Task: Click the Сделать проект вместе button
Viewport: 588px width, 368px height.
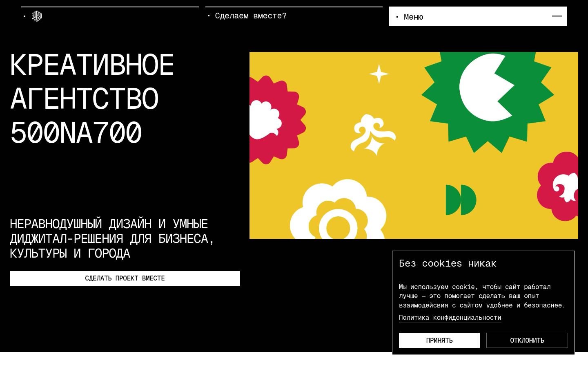Action: (x=125, y=278)
